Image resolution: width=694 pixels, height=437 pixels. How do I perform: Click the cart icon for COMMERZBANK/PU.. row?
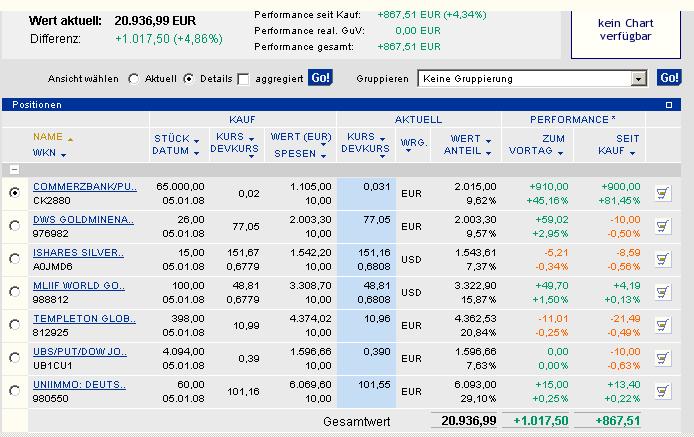coord(663,193)
